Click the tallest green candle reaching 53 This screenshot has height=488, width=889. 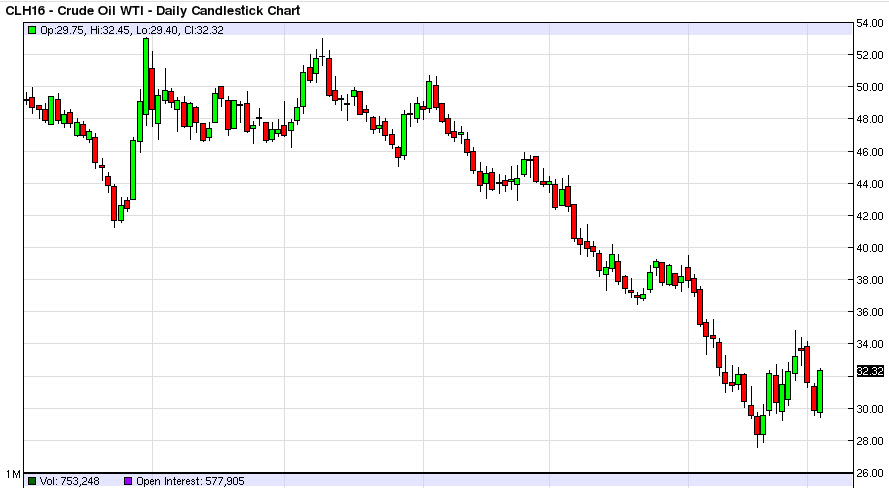pyautogui.click(x=146, y=77)
